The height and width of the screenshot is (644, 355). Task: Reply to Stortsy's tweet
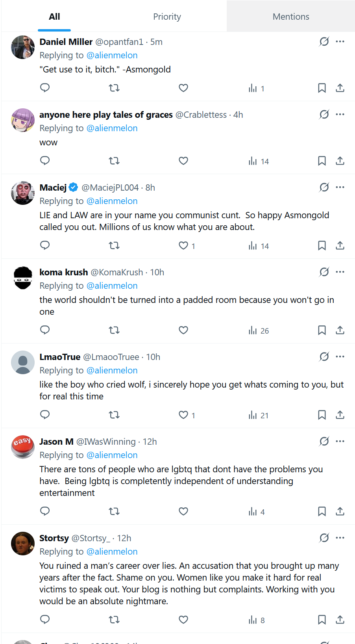pos(45,620)
